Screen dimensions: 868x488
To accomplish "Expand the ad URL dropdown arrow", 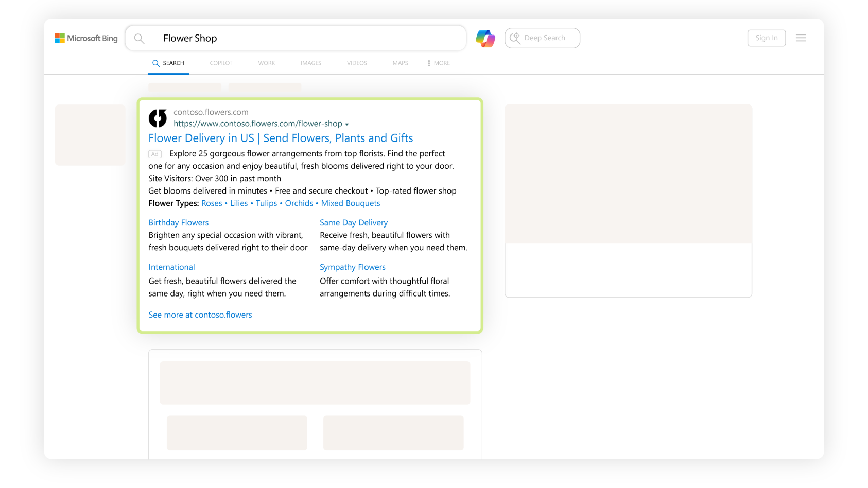I will click(347, 125).
